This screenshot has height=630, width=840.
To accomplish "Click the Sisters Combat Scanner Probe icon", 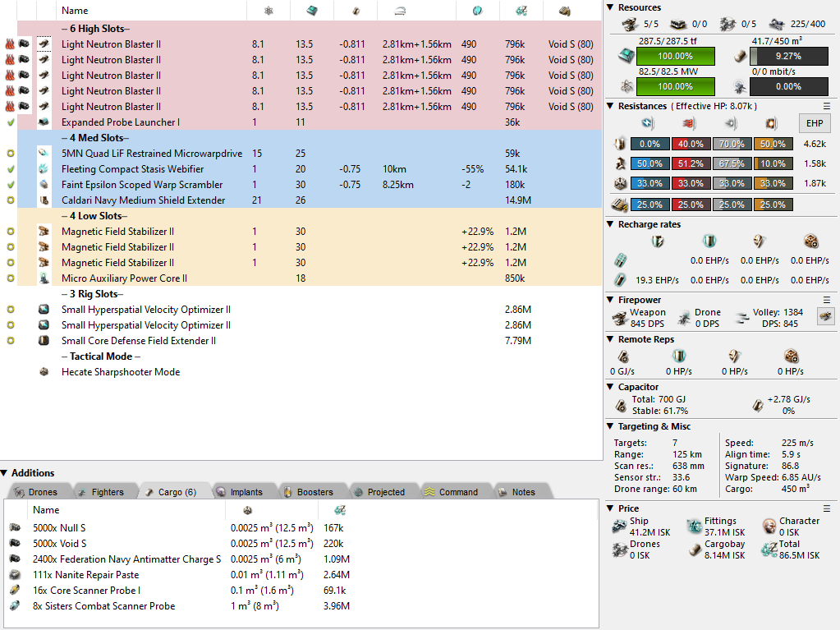I will click(x=15, y=606).
